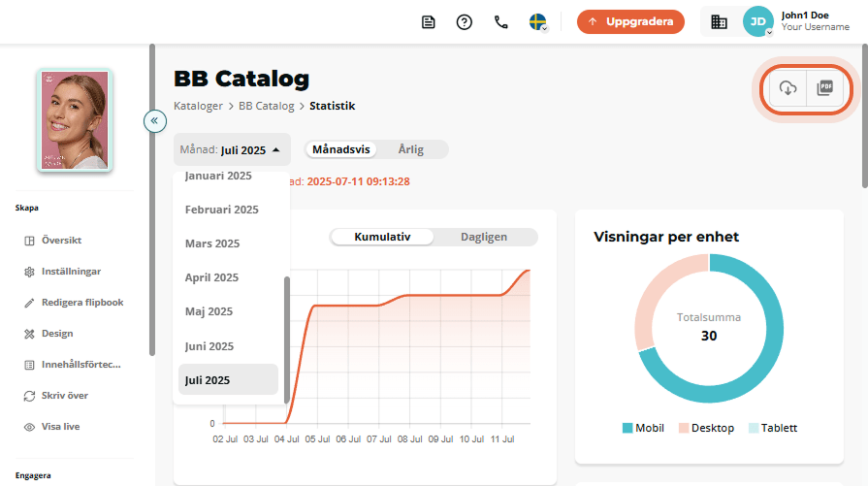The width and height of the screenshot is (868, 486).
Task: Click the cloud download statistics icon
Action: coord(788,88)
